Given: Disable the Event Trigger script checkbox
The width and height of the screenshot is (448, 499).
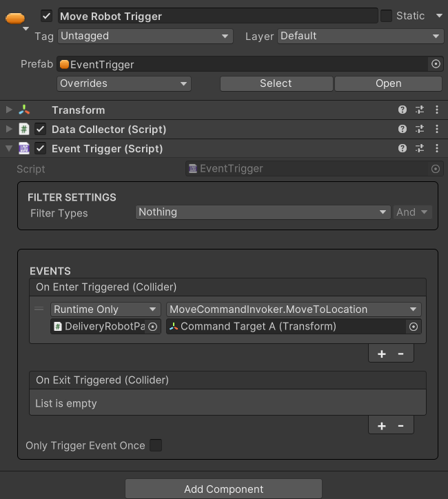Looking at the screenshot, I should pyautogui.click(x=41, y=148).
